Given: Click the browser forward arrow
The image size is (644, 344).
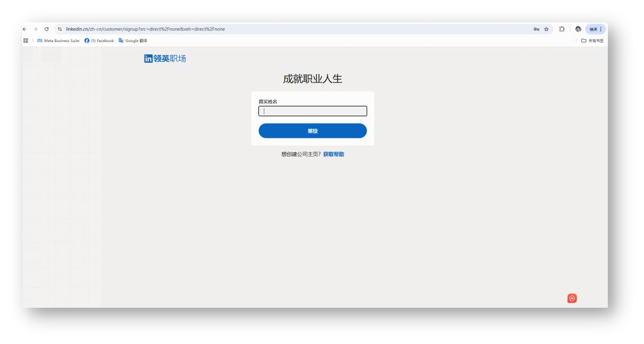Looking at the screenshot, I should 35,29.
